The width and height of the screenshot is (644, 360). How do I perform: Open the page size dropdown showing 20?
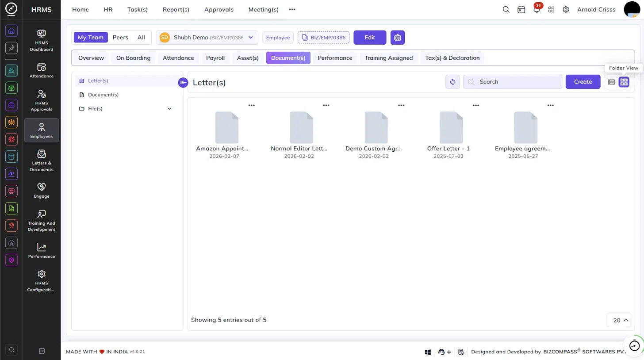tap(619, 320)
